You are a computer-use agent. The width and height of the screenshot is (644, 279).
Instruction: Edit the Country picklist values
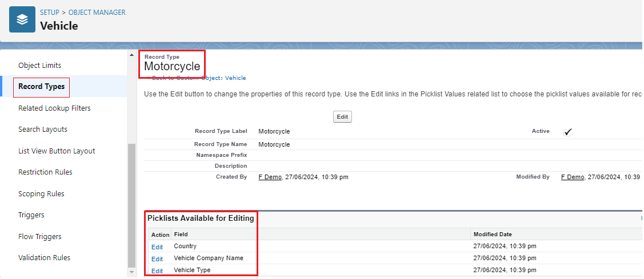(x=157, y=247)
